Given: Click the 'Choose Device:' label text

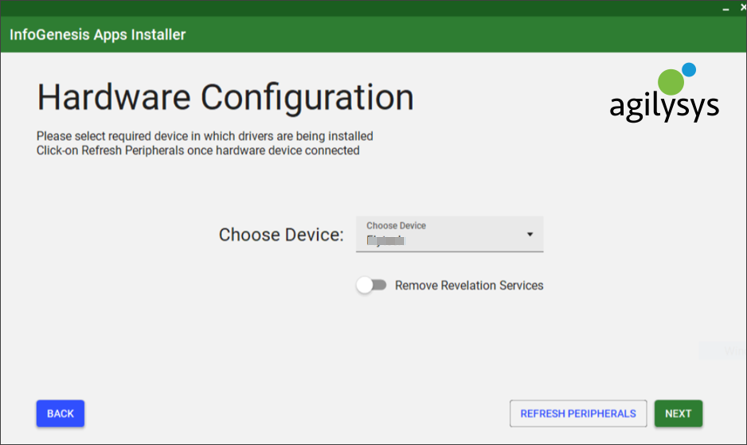Looking at the screenshot, I should (281, 234).
